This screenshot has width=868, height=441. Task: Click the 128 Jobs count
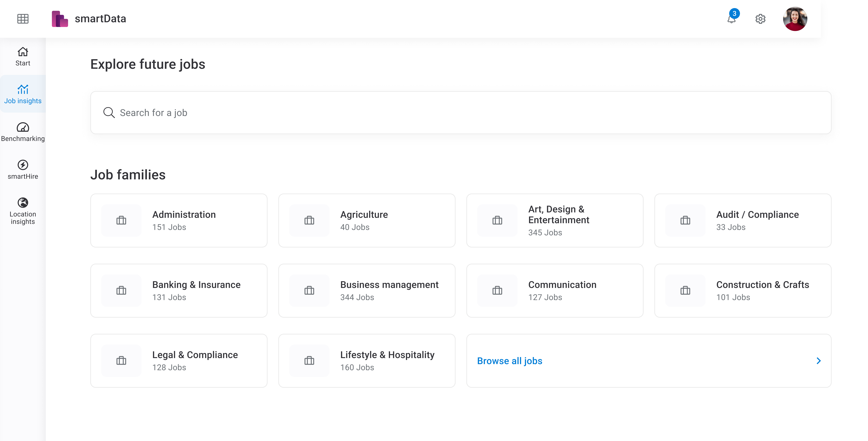169,367
